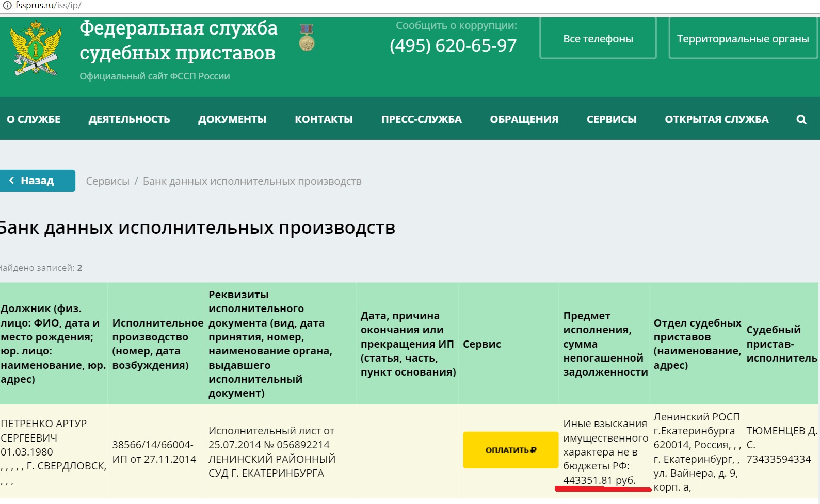Screen dimensions: 820x504
Task: Click the corruption hotline number (495) 620-65-97
Action: pos(453,45)
